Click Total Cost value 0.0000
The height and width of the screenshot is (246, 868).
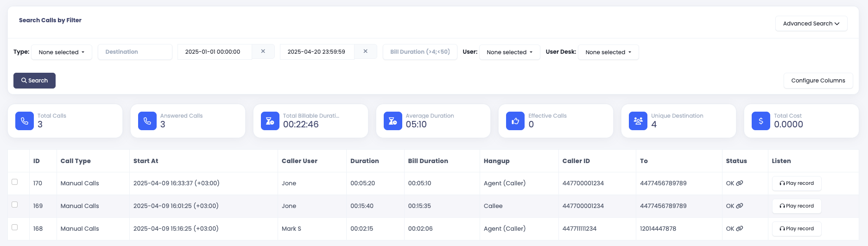pos(788,125)
